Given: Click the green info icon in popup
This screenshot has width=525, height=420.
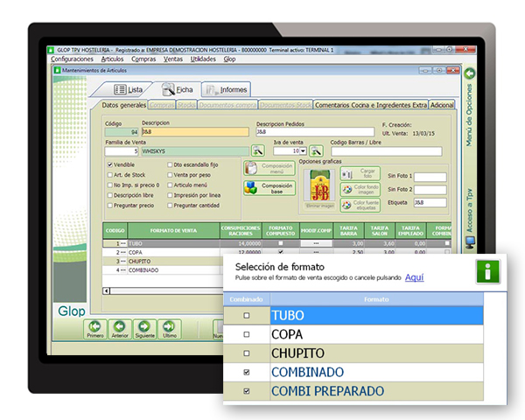Looking at the screenshot, I should pyautogui.click(x=488, y=271).
